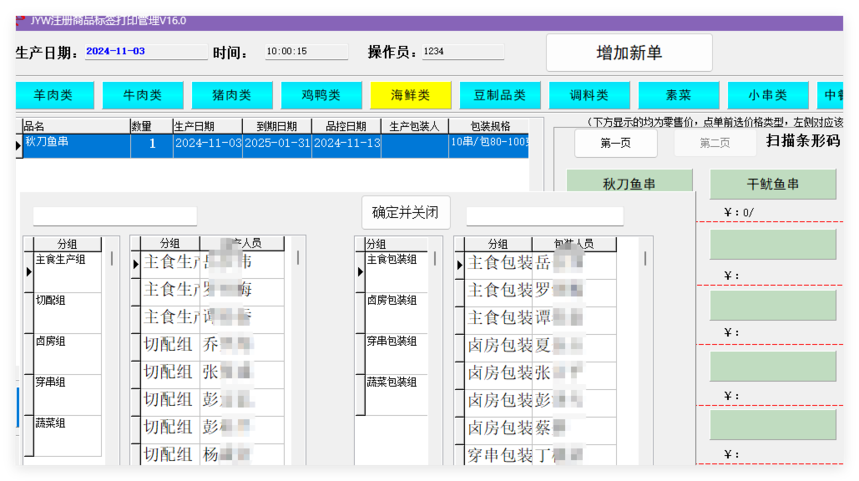Select 卤房包装组 in packaging group list
859x481 pixels.
pos(396,313)
